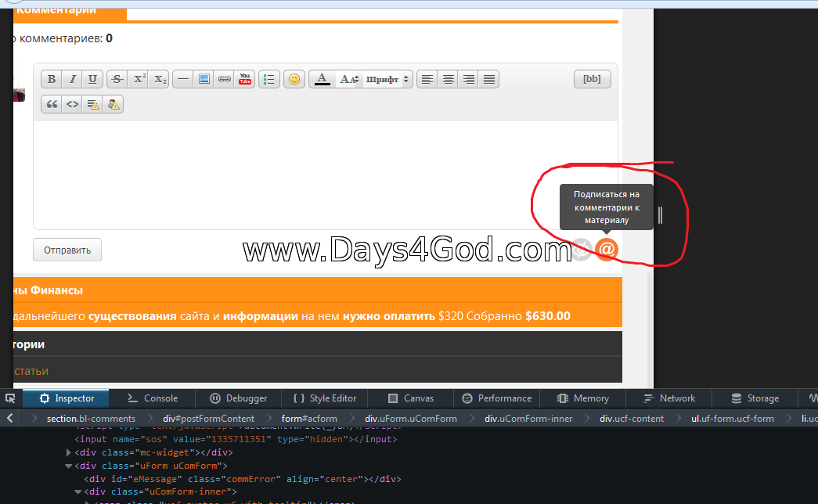818x504 pixels.
Task: Select div.uComForm-inner breadcrumb
Action: [x=528, y=419]
